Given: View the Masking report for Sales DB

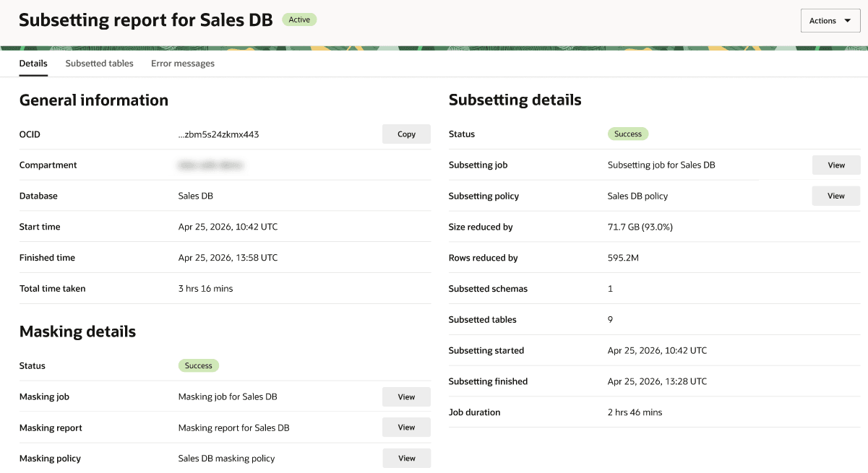Looking at the screenshot, I should 406,428.
